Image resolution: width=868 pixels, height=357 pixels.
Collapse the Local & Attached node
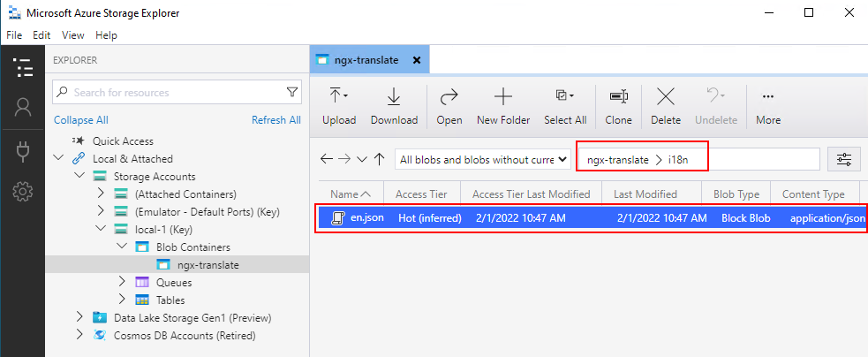(x=58, y=158)
